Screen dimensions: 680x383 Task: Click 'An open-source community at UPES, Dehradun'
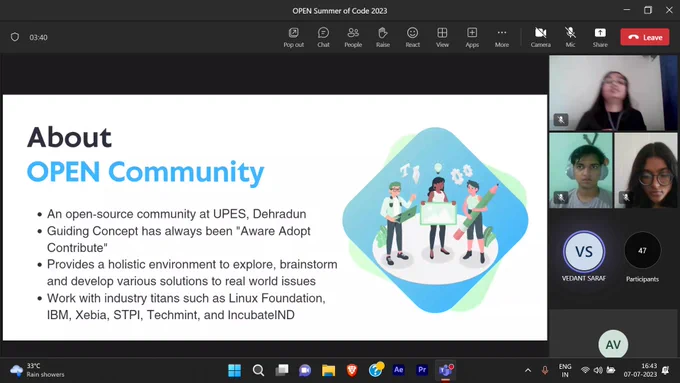(177, 214)
